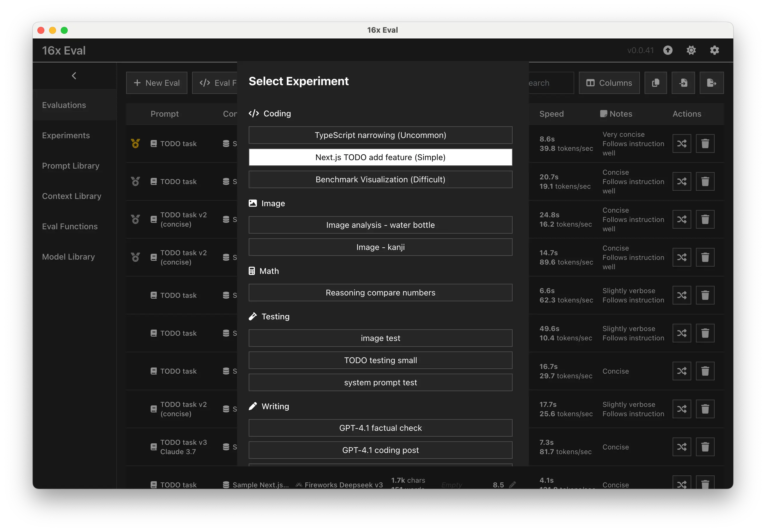Delete the 16.7s evaluation row

pyautogui.click(x=705, y=371)
